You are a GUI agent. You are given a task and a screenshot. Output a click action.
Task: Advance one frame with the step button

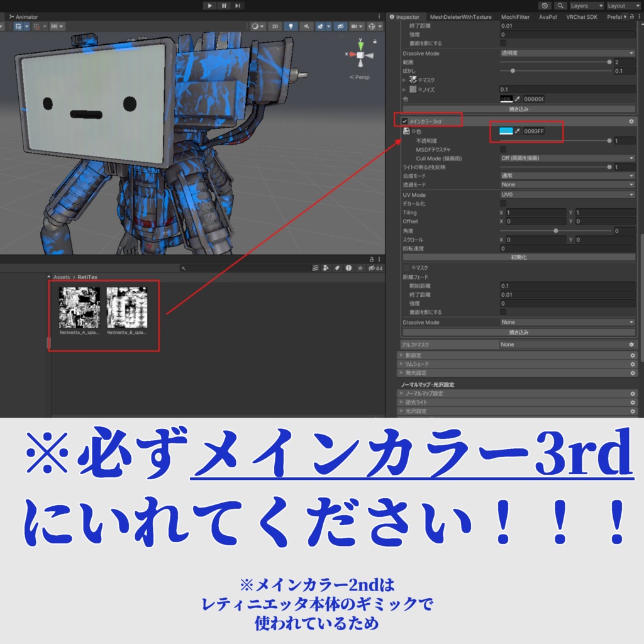[x=238, y=5]
